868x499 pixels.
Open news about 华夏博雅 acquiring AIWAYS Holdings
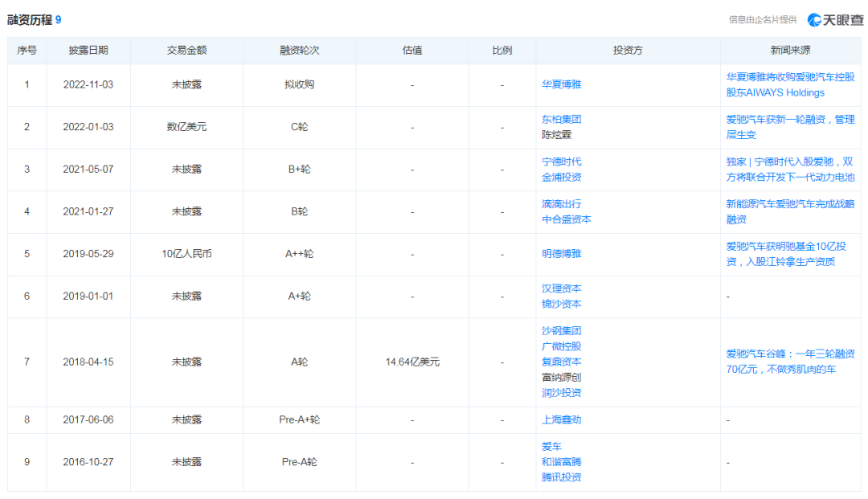coord(791,84)
